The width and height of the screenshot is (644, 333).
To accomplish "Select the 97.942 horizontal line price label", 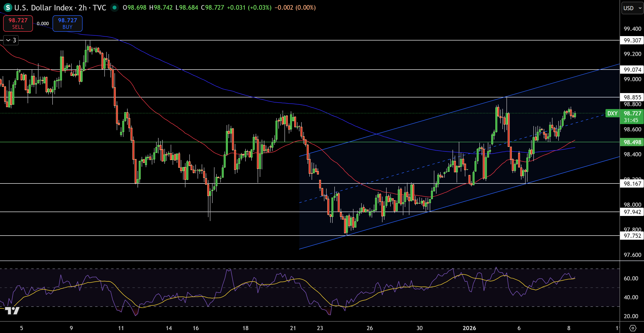I will pos(632,212).
